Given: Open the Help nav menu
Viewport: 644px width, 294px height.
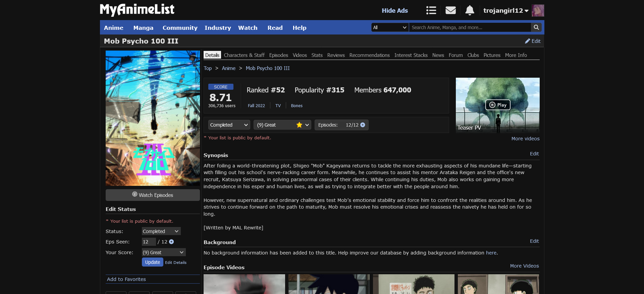Looking at the screenshot, I should tap(300, 28).
